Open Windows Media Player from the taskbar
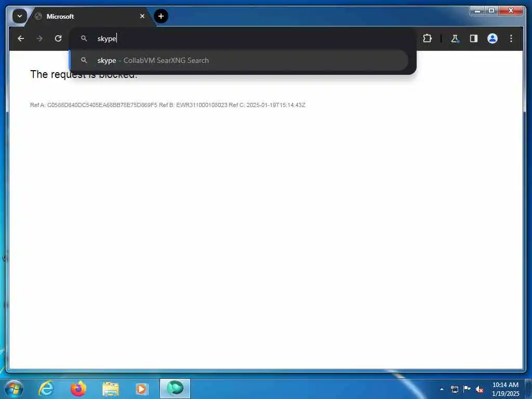The image size is (532, 399). 142,389
